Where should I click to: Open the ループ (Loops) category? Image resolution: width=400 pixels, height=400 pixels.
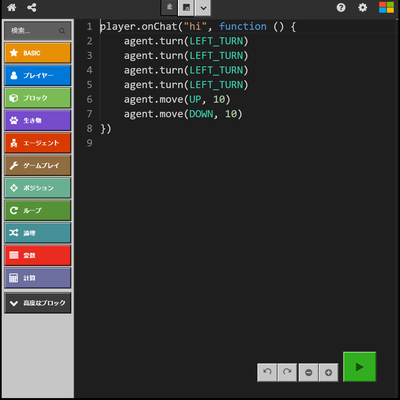[x=38, y=210]
